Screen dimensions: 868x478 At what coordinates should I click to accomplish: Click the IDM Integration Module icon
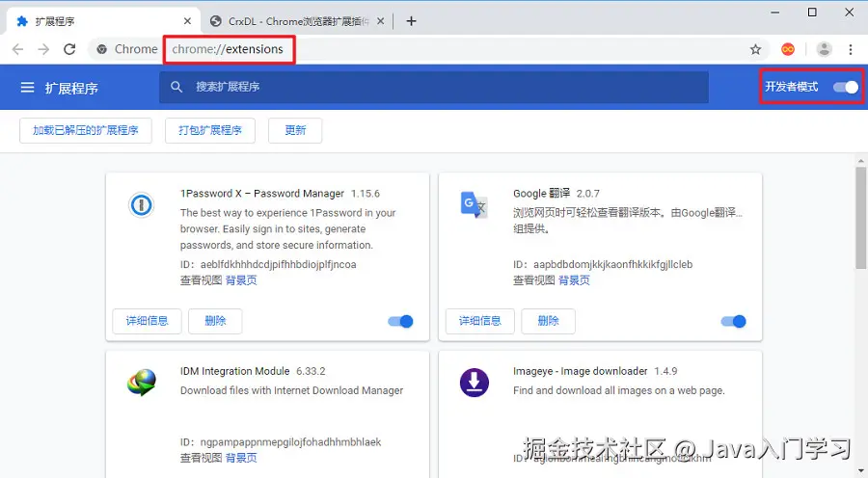[142, 383]
